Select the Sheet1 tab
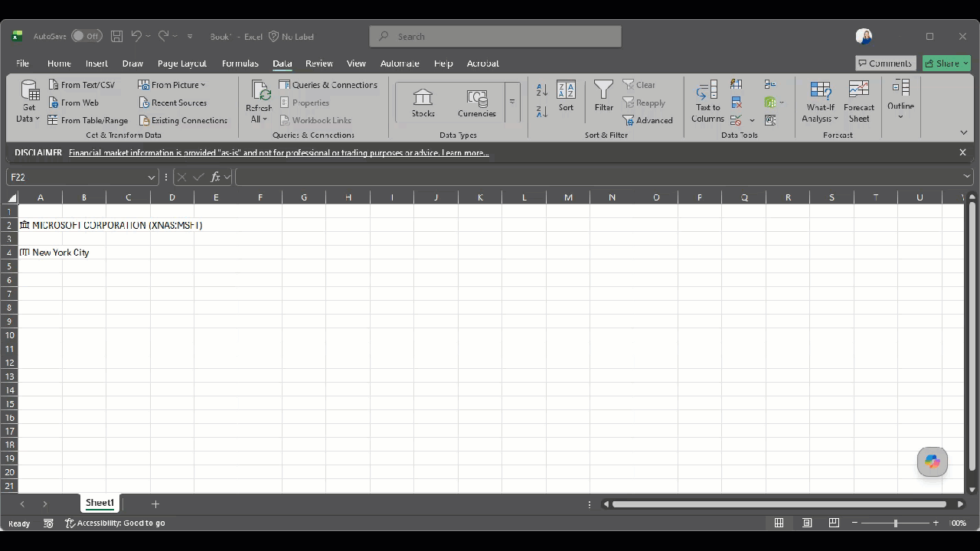The image size is (980, 551). tap(100, 503)
